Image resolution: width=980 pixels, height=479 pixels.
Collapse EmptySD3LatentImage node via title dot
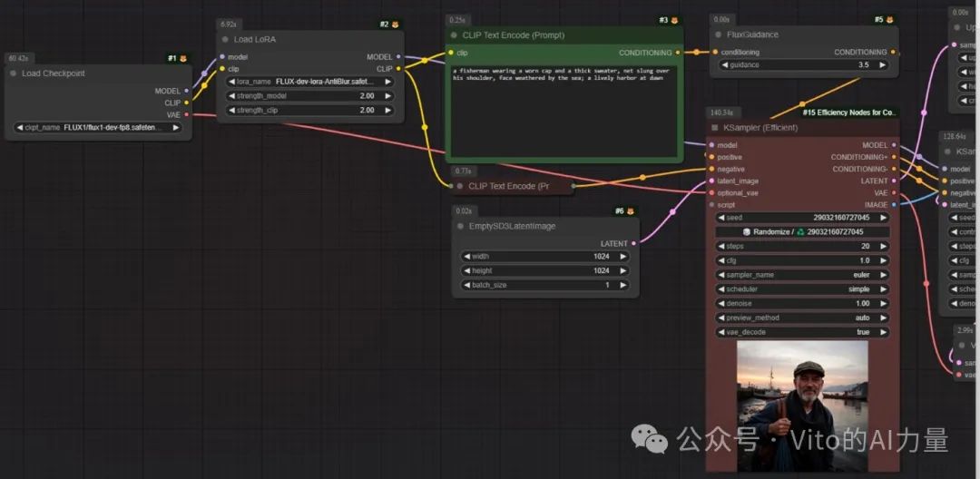(x=460, y=226)
